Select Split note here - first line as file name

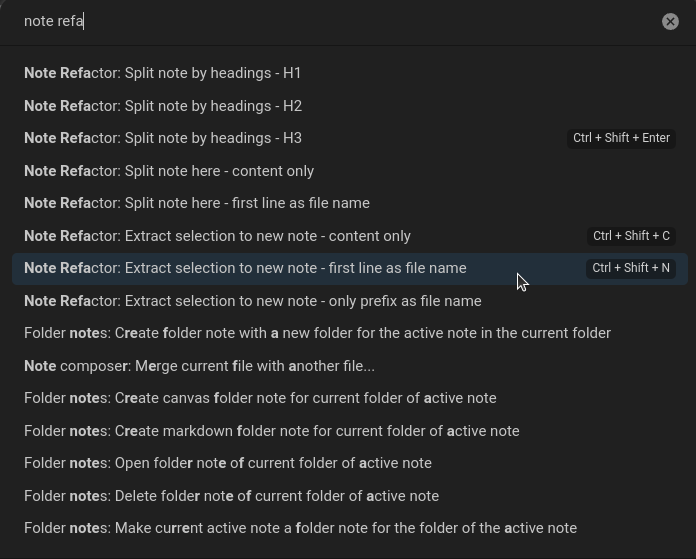click(x=197, y=203)
